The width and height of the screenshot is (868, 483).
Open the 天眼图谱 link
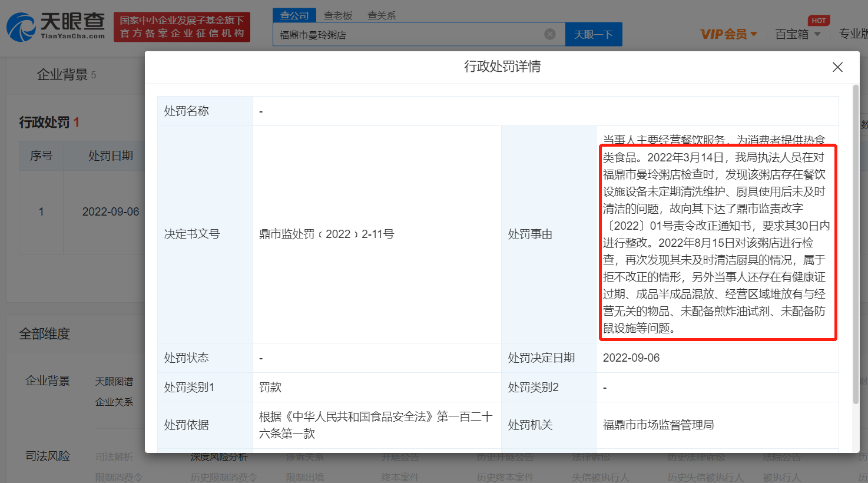(x=114, y=382)
